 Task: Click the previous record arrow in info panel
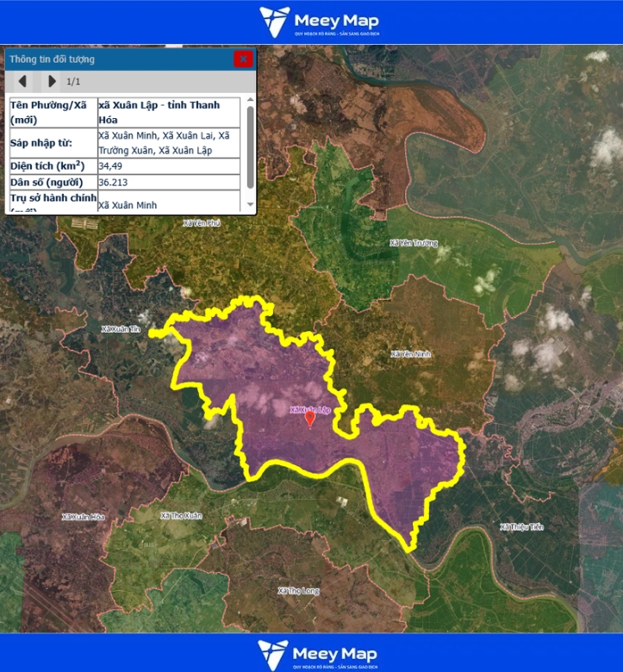[x=23, y=81]
